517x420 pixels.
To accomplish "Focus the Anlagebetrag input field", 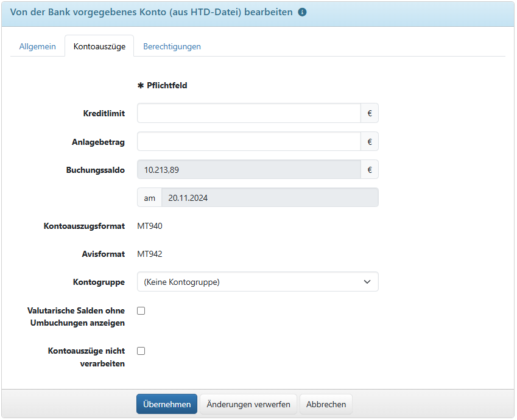I will coord(249,142).
